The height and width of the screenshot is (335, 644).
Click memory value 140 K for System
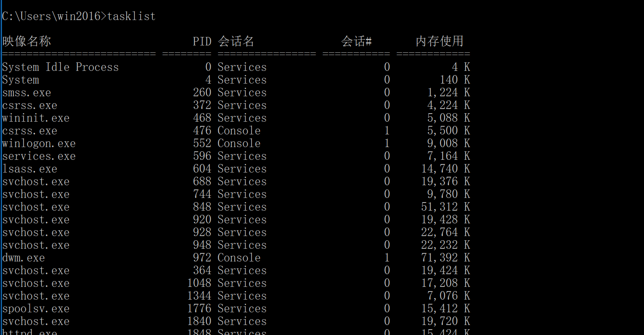click(455, 80)
